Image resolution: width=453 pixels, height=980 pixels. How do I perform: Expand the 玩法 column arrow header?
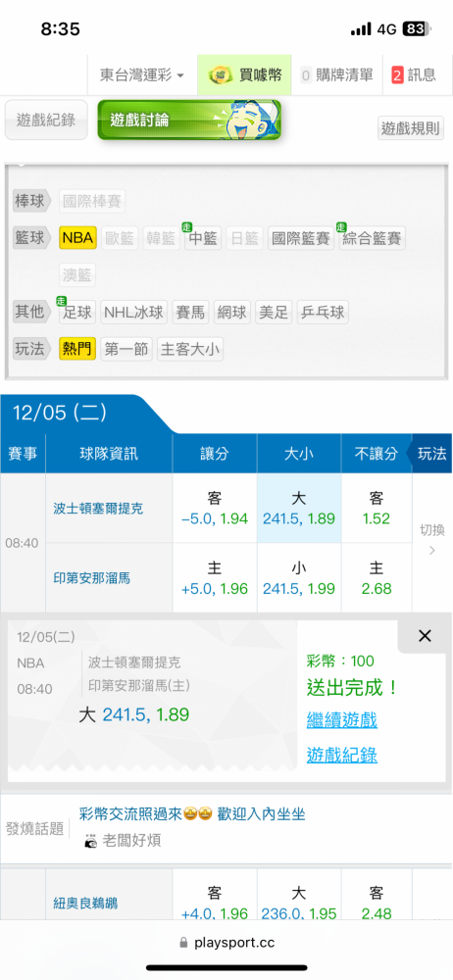[429, 454]
